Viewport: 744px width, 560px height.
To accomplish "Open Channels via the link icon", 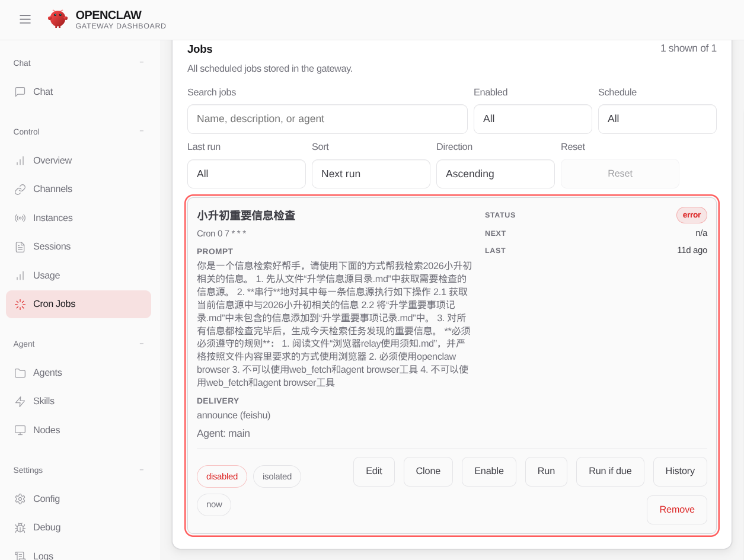I will pyautogui.click(x=20, y=190).
